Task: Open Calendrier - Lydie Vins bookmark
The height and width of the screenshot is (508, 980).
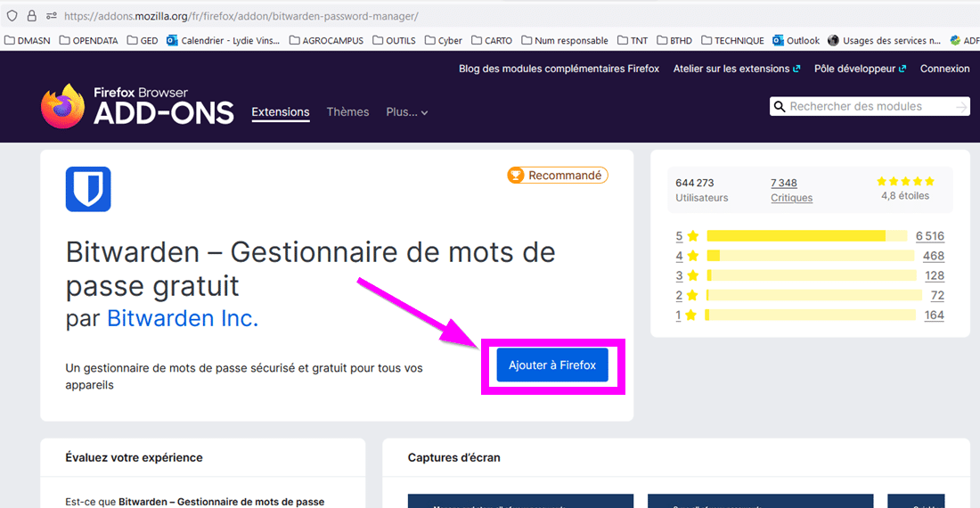Action: pyautogui.click(x=223, y=41)
